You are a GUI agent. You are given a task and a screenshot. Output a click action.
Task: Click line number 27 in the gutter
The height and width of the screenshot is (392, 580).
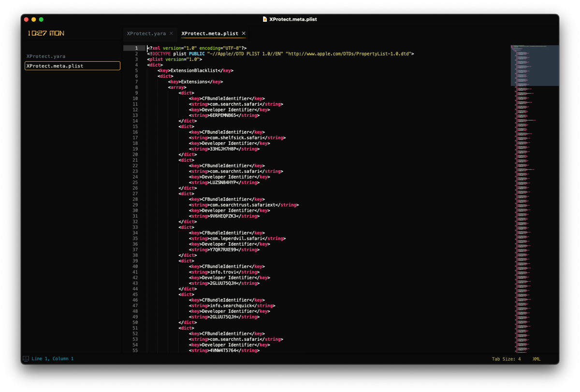(135, 194)
